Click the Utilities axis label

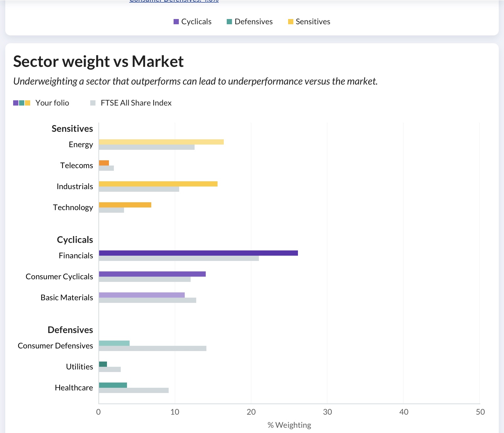[79, 367]
